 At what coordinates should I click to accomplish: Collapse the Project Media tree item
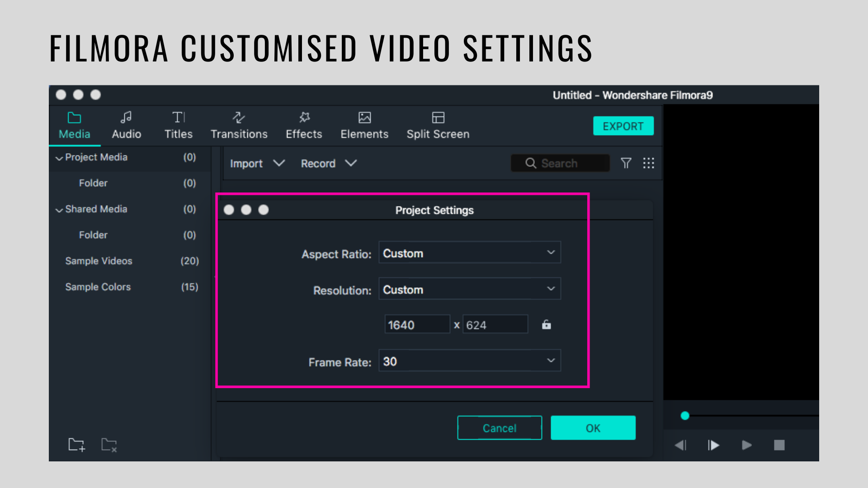click(x=59, y=158)
